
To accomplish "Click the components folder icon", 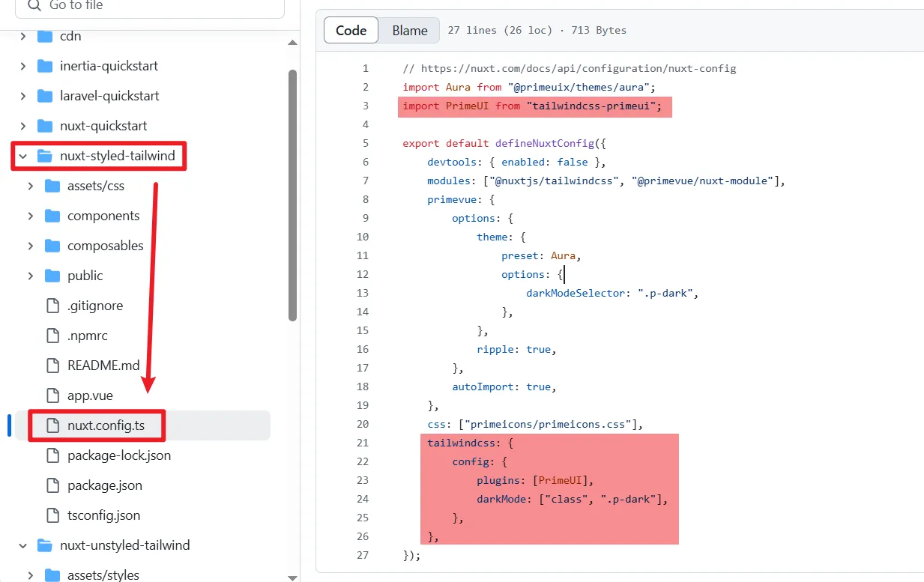I will (x=52, y=216).
